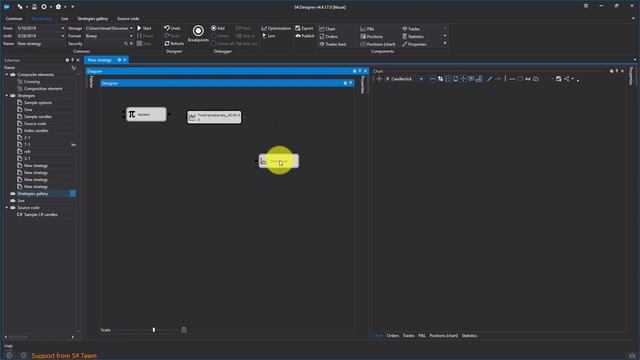Refresh the designer diagram
640x360 pixels.
pos(174,43)
